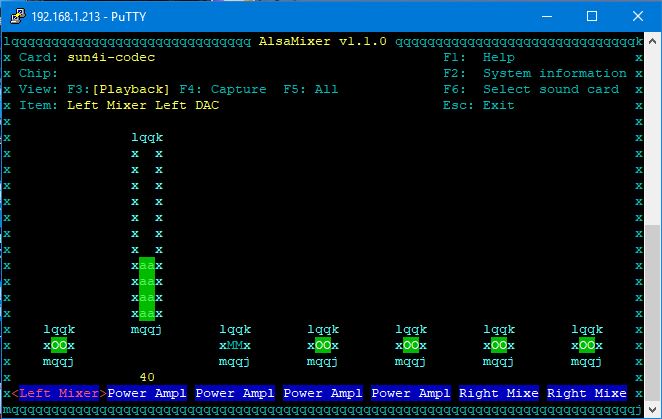Select the third Power Ampl channel label

pos(323,393)
